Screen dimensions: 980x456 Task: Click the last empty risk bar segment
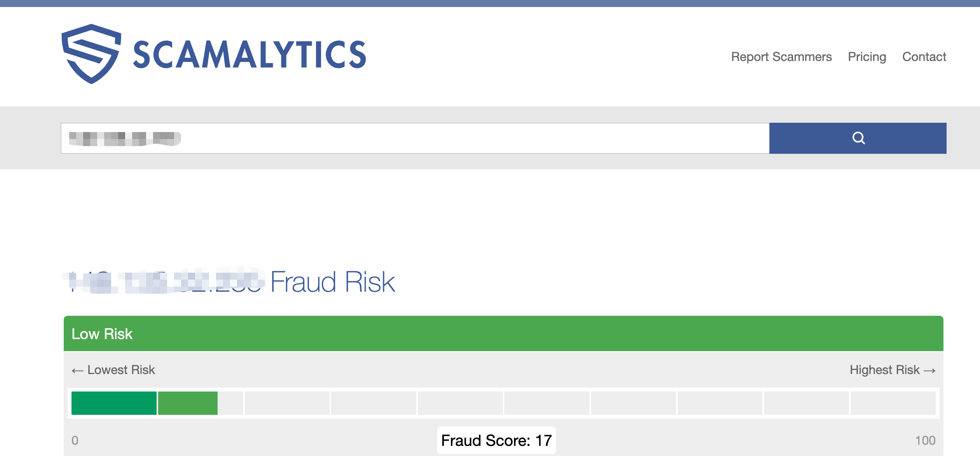point(893,403)
